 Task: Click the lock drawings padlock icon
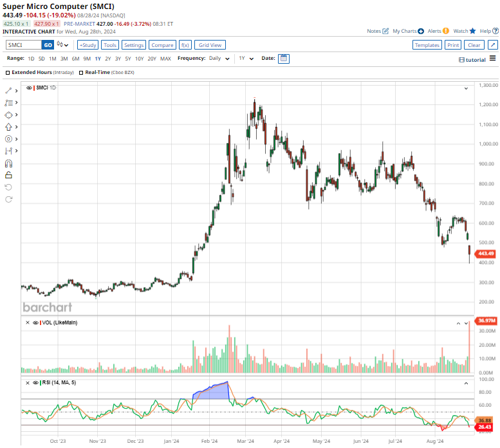pyautogui.click(x=8, y=174)
